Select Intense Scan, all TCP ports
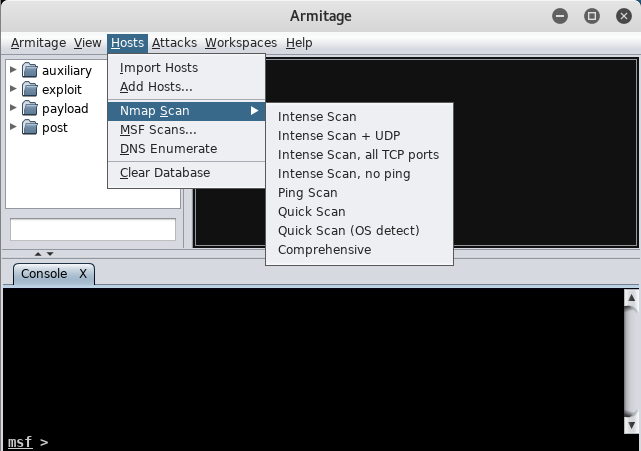The image size is (641, 451). (359, 155)
